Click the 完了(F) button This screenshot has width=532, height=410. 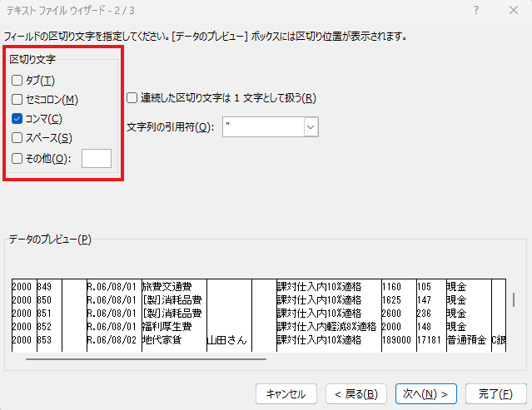495,393
